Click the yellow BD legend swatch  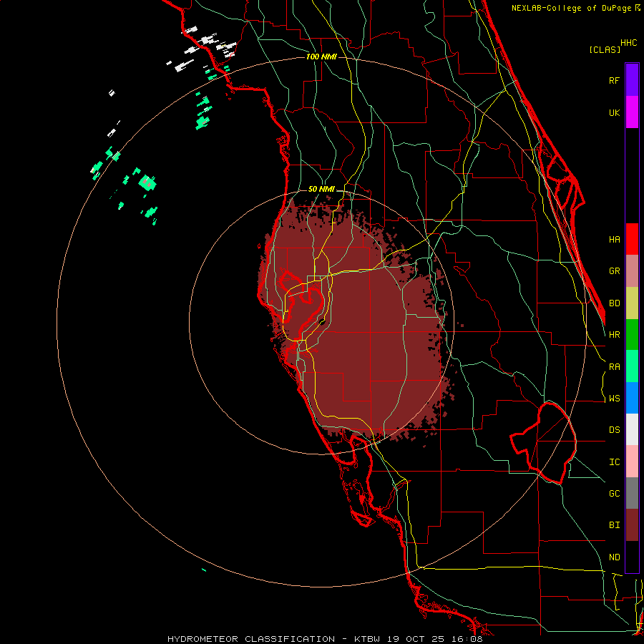pos(632,303)
